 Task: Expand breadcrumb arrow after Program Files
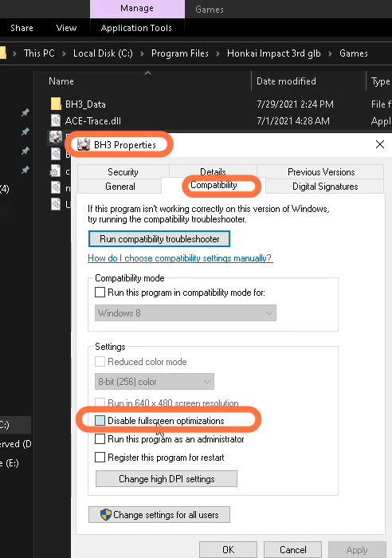218,53
